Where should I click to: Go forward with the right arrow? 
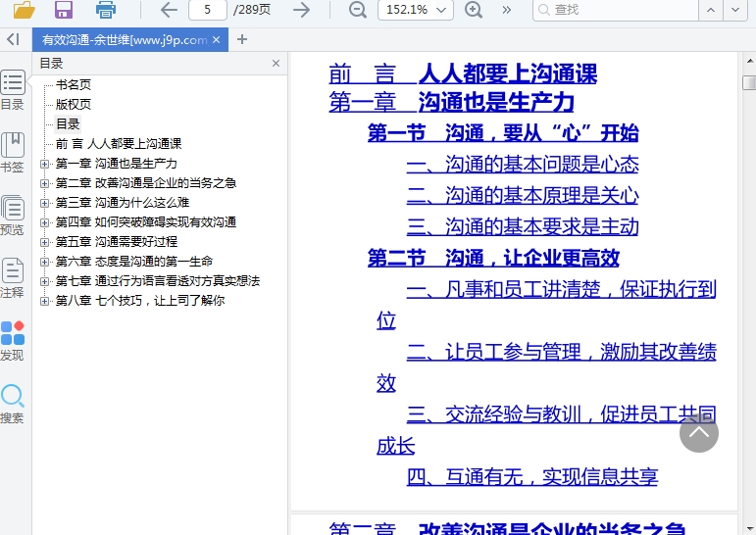[302, 10]
